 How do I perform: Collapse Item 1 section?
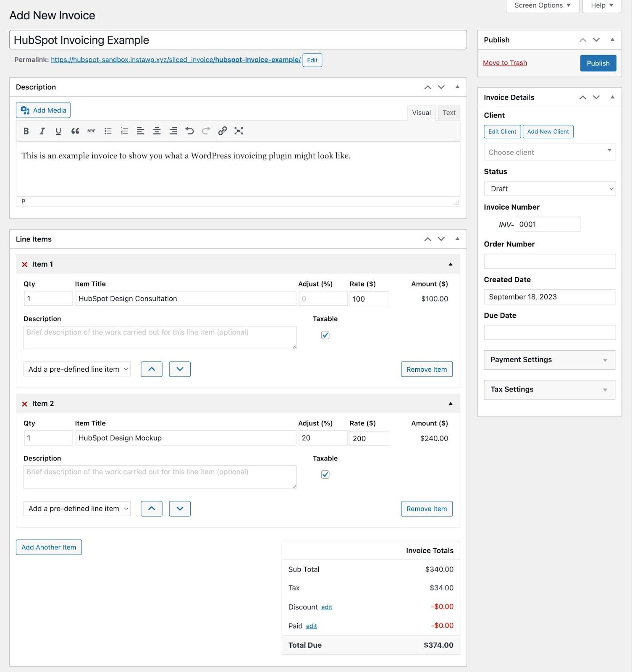pyautogui.click(x=451, y=264)
